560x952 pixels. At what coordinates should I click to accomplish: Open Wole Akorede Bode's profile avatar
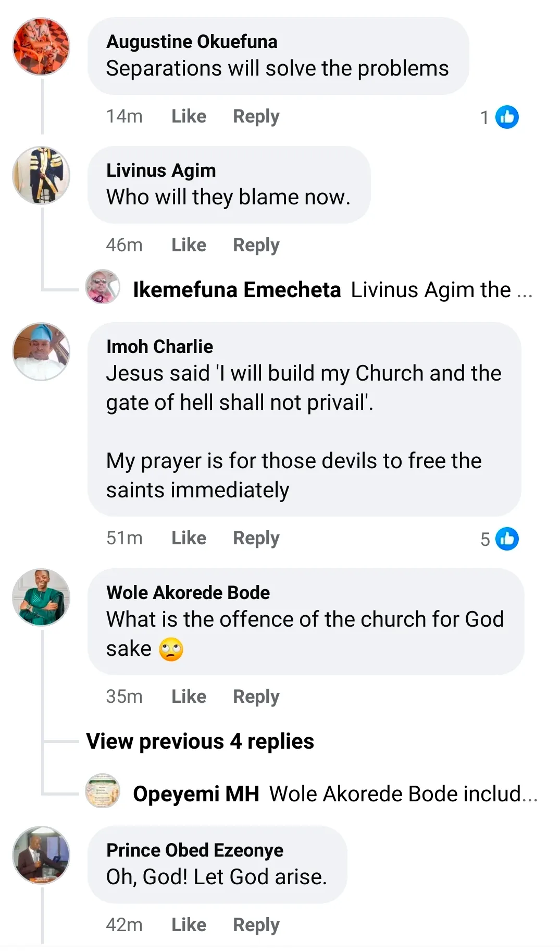pos(41,597)
